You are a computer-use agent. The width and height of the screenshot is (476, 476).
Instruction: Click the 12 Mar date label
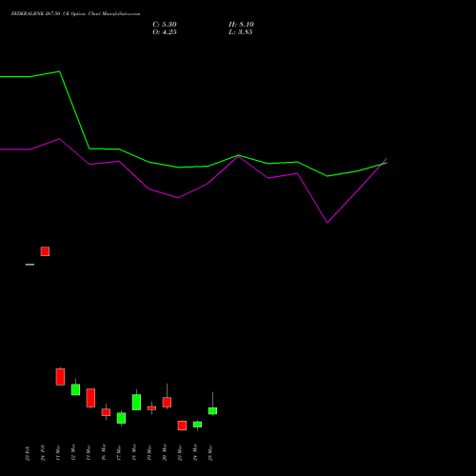(73, 453)
